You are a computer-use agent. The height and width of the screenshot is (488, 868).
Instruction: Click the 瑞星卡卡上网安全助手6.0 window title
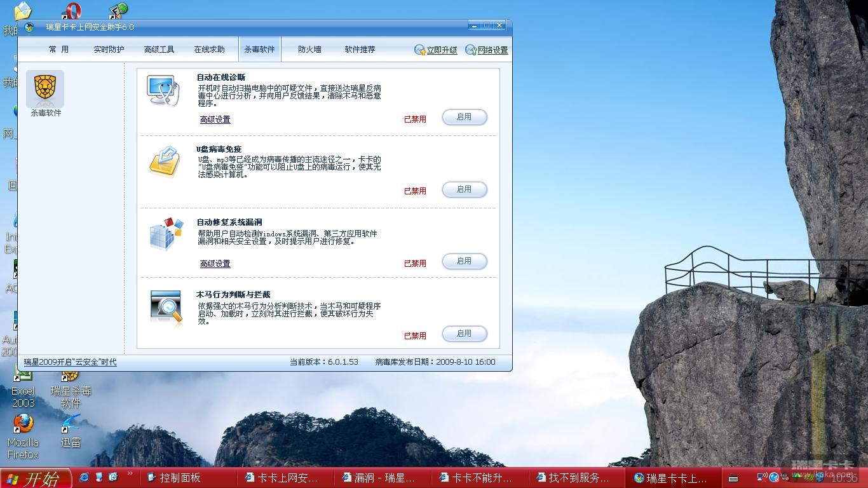tap(90, 27)
